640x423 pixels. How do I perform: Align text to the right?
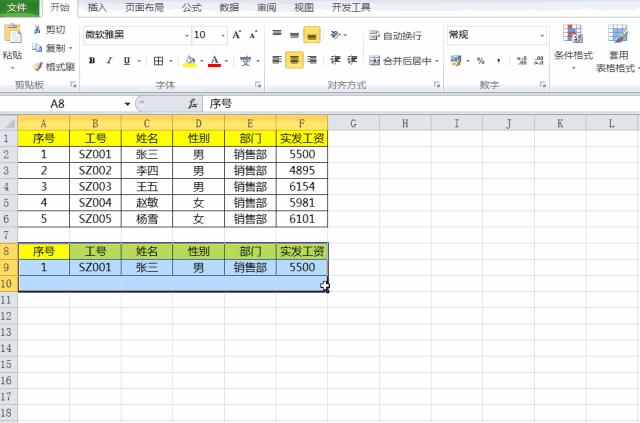tap(312, 60)
